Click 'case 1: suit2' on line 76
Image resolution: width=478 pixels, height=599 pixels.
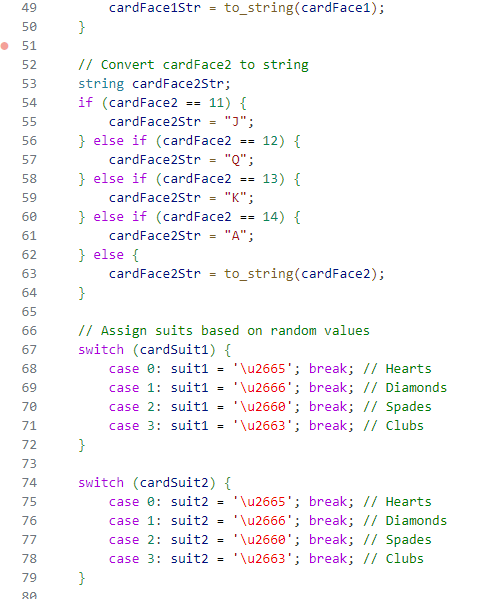(159, 521)
